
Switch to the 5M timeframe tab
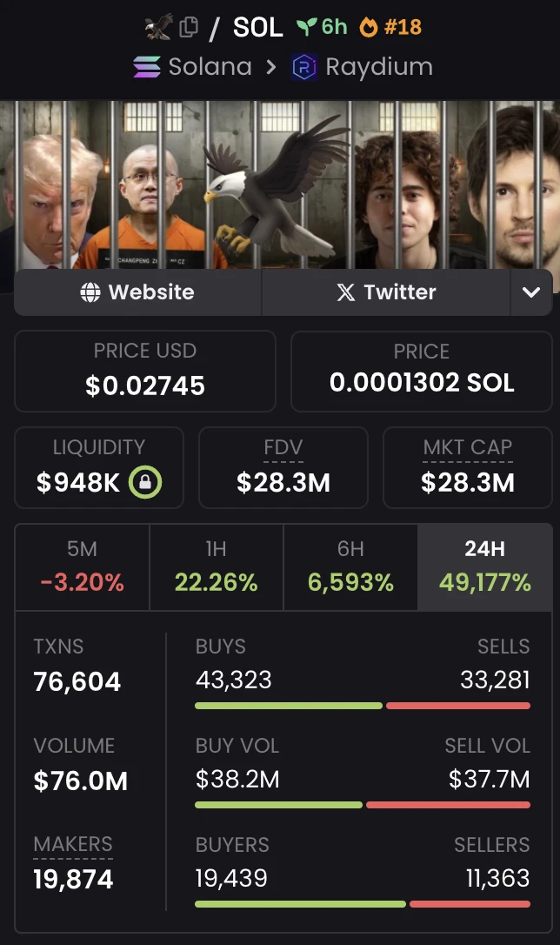pyautogui.click(x=83, y=566)
